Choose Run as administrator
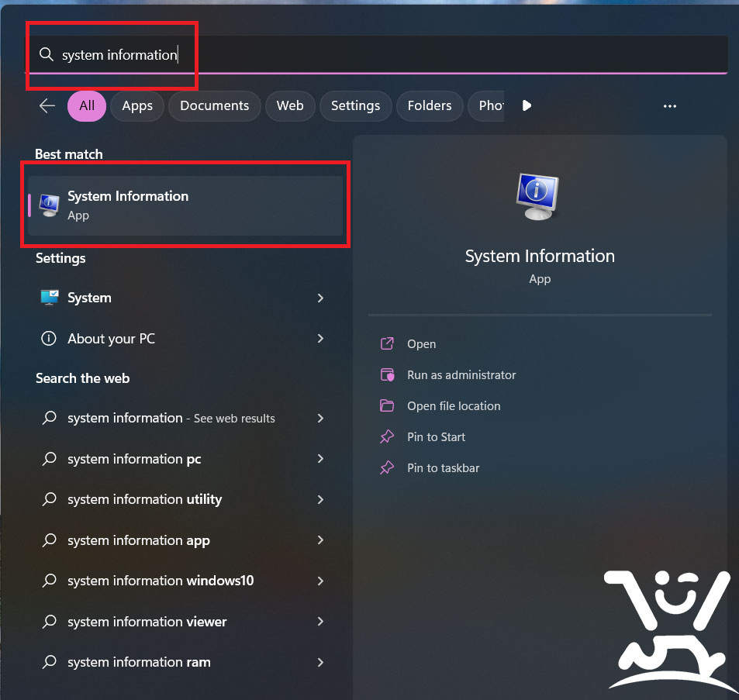This screenshot has width=739, height=700. pyautogui.click(x=461, y=375)
